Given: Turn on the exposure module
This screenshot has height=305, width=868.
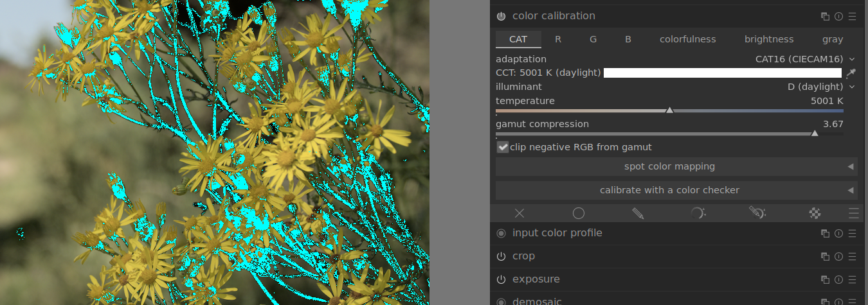Looking at the screenshot, I should [x=502, y=279].
